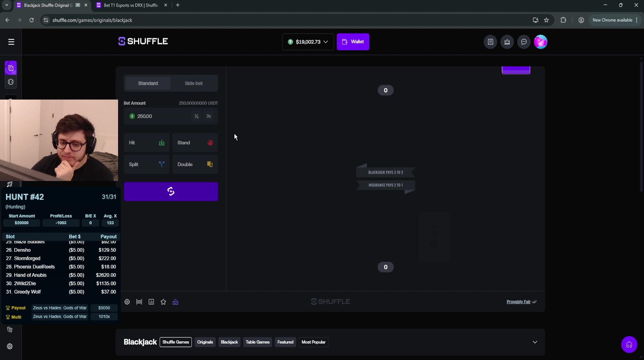Open the sports sidebar icon
This screenshot has height=360, width=644.
11,82
